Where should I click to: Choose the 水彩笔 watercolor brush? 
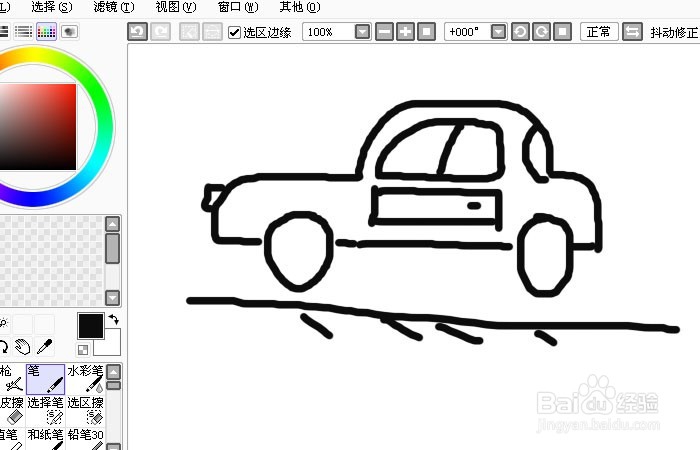click(85, 379)
